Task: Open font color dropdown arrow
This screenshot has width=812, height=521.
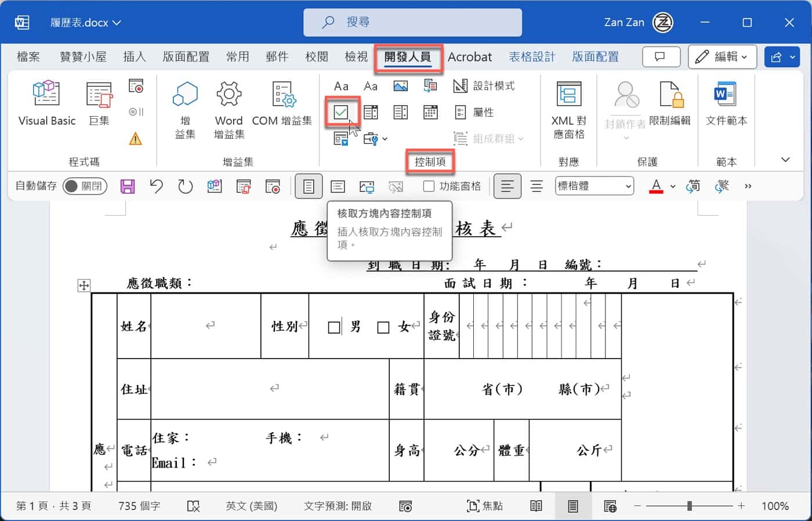Action: pyautogui.click(x=673, y=187)
